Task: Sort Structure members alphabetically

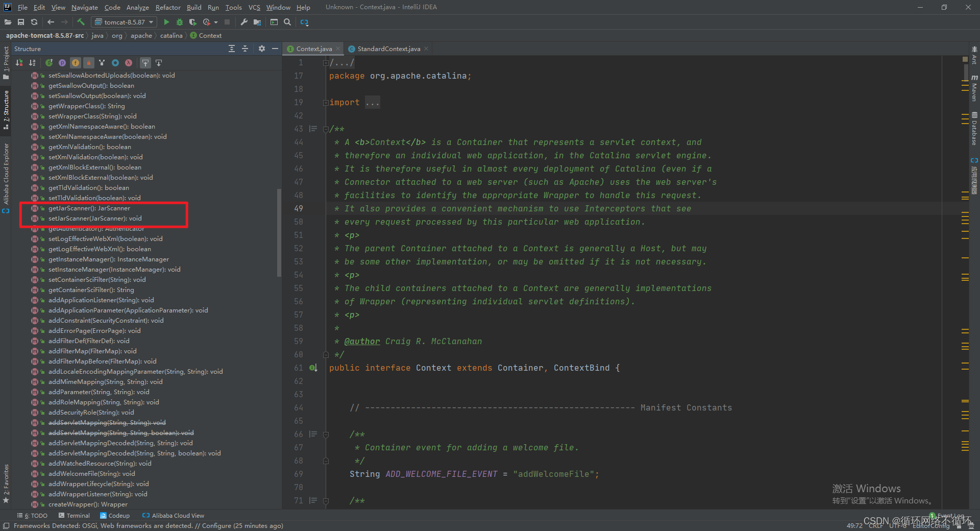Action: pos(32,62)
